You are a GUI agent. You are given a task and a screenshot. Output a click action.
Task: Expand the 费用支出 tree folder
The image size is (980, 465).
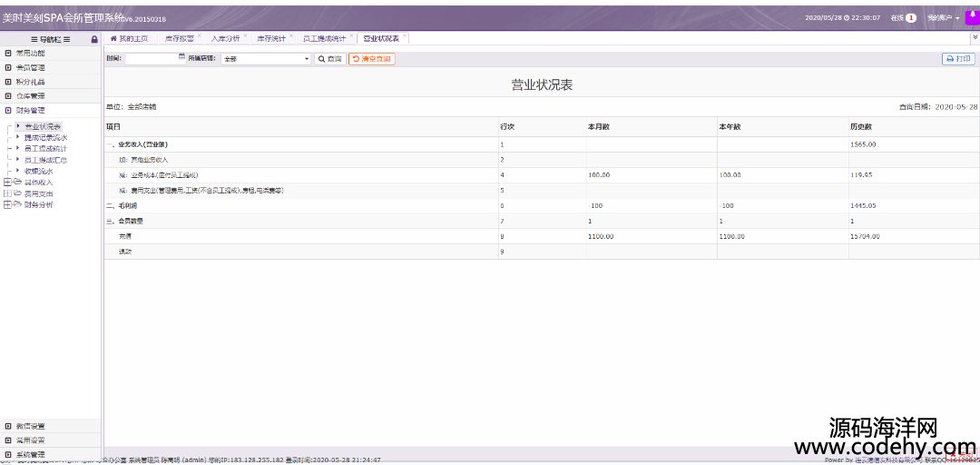click(8, 193)
